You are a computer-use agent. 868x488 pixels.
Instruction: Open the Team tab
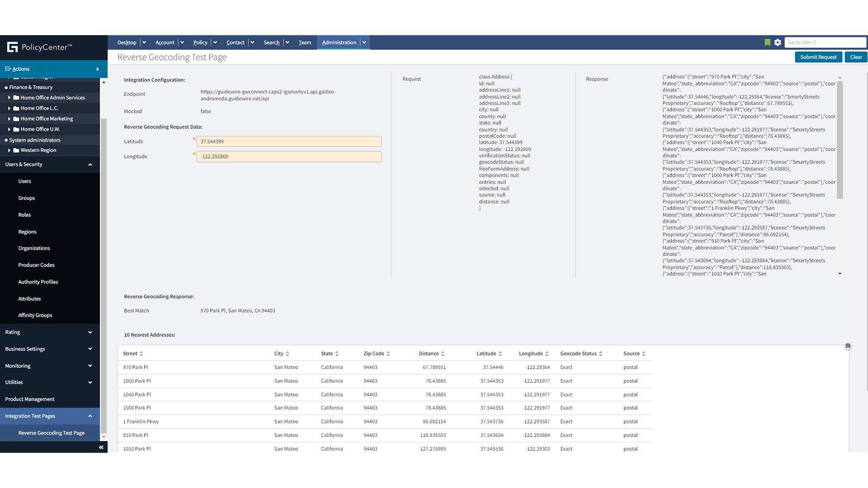(304, 42)
